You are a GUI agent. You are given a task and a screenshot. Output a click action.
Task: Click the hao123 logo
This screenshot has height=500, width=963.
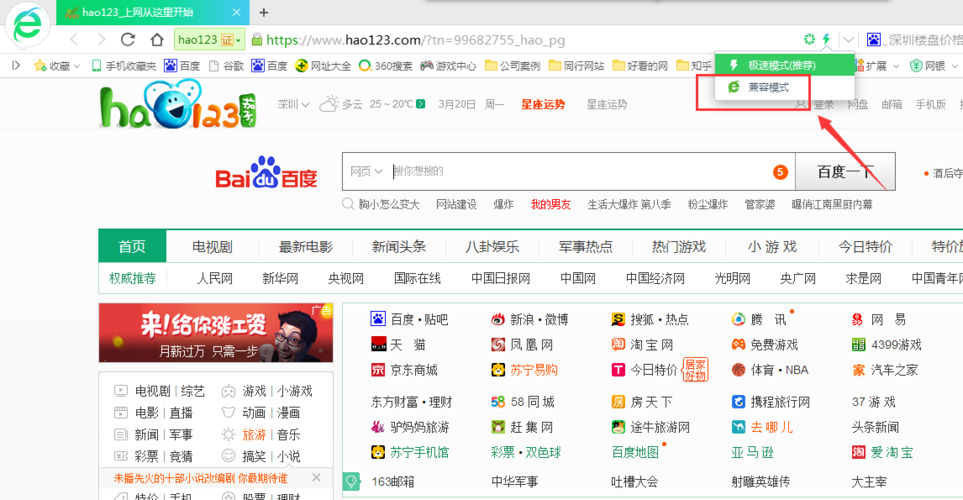(178, 105)
